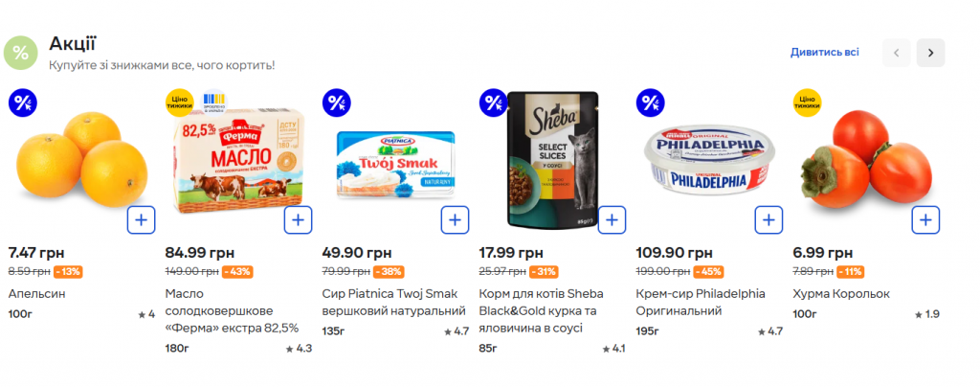Add Апельсин to cart with plus button
Image resolution: width=980 pixels, height=387 pixels.
tap(141, 219)
